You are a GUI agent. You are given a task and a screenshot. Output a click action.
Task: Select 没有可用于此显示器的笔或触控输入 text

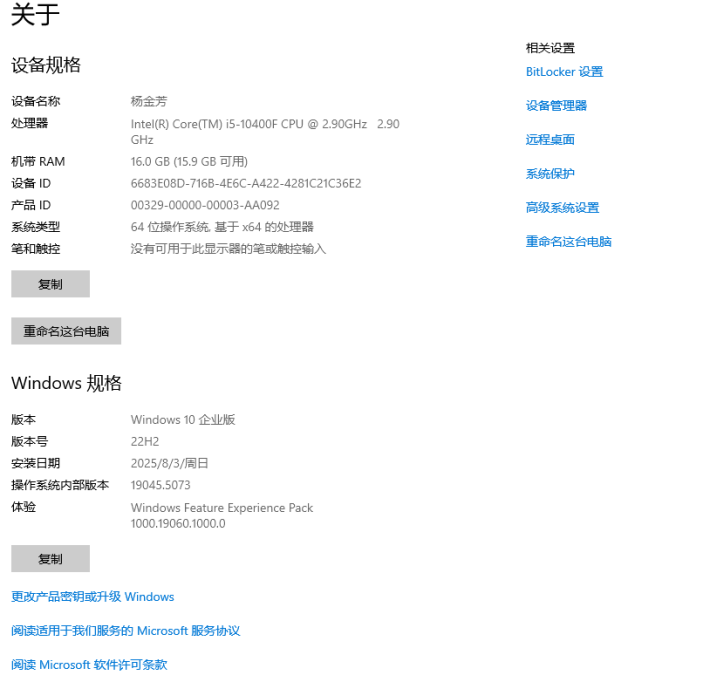[x=228, y=249]
